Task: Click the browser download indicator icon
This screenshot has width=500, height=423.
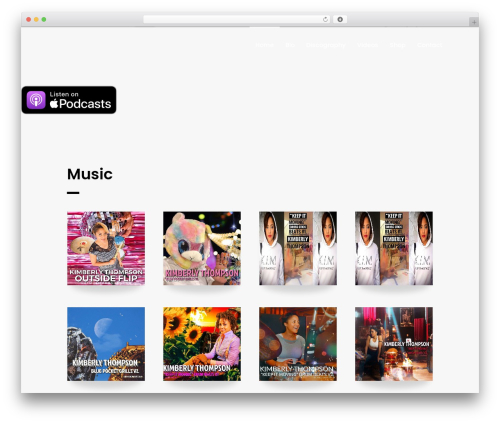Action: click(x=340, y=20)
